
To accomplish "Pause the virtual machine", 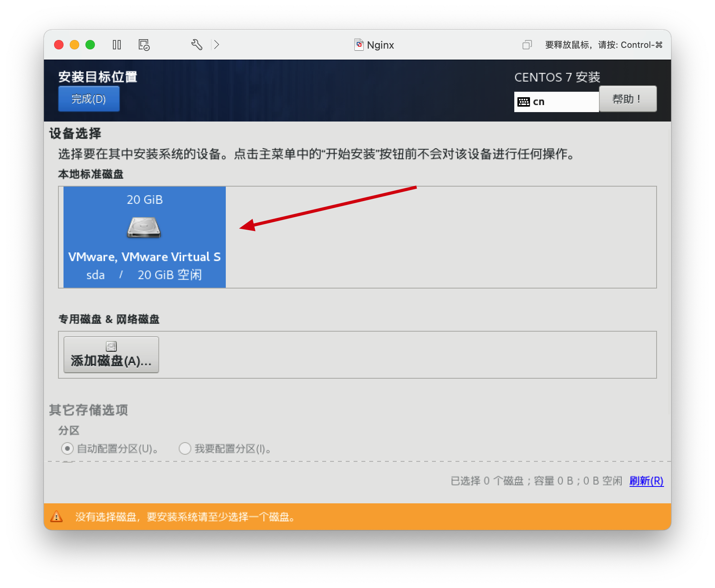I will coord(116,45).
